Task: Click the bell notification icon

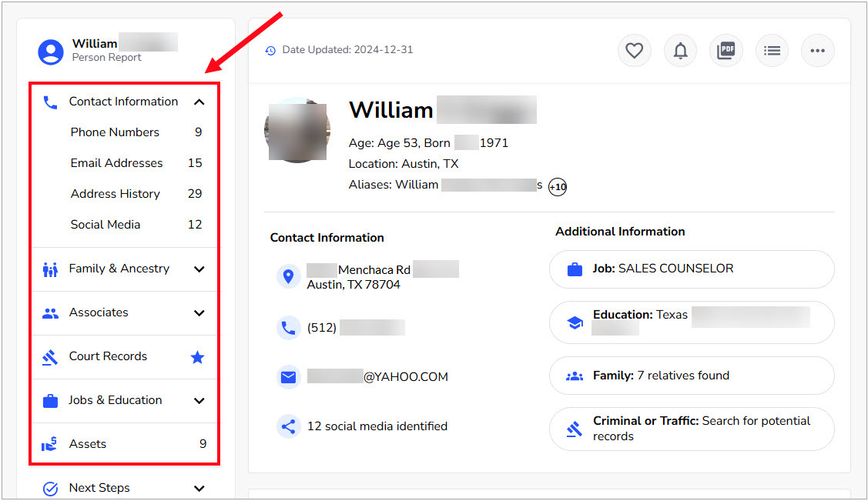Action: [x=680, y=50]
